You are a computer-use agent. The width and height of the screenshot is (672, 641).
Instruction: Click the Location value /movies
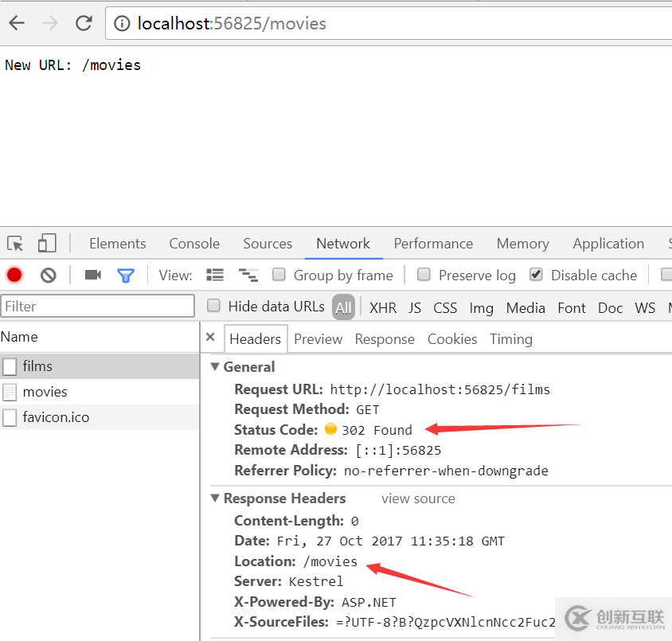click(330, 561)
